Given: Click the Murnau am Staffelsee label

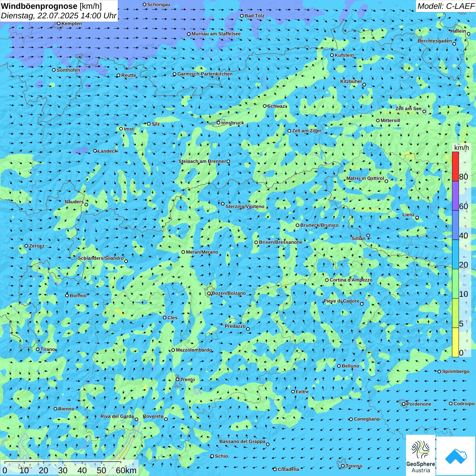Looking at the screenshot, I should (216, 34).
